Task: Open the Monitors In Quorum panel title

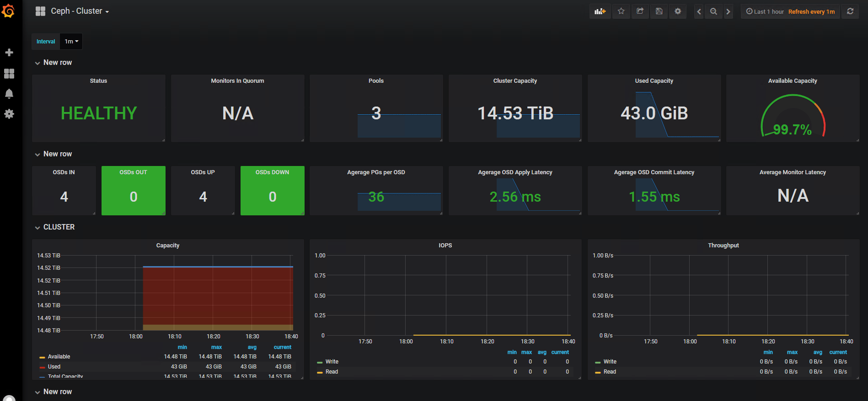Action: [237, 81]
